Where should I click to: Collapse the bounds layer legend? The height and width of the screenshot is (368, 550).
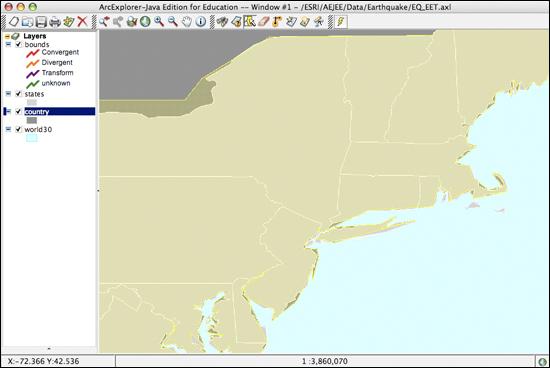click(8, 45)
